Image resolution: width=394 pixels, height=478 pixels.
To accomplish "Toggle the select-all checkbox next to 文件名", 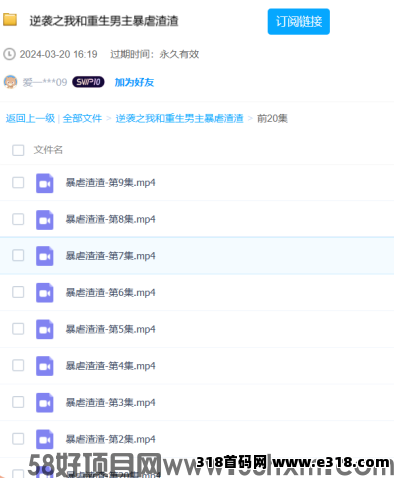I will pos(18,150).
